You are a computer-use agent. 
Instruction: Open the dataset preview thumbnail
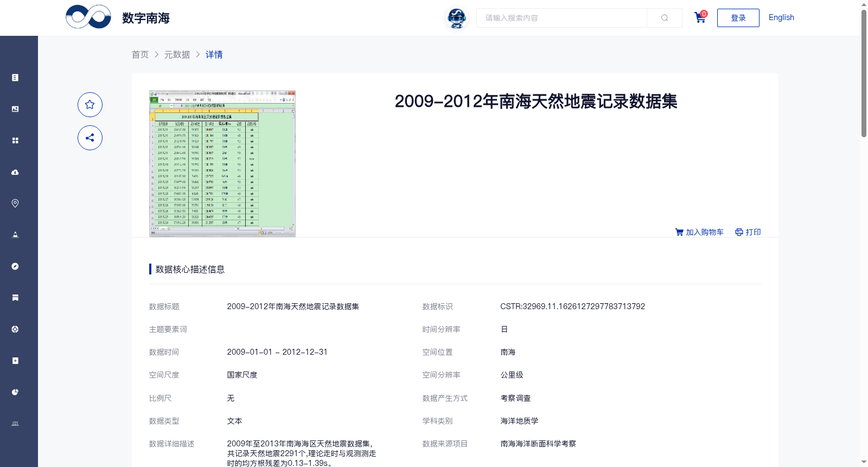pyautogui.click(x=222, y=164)
